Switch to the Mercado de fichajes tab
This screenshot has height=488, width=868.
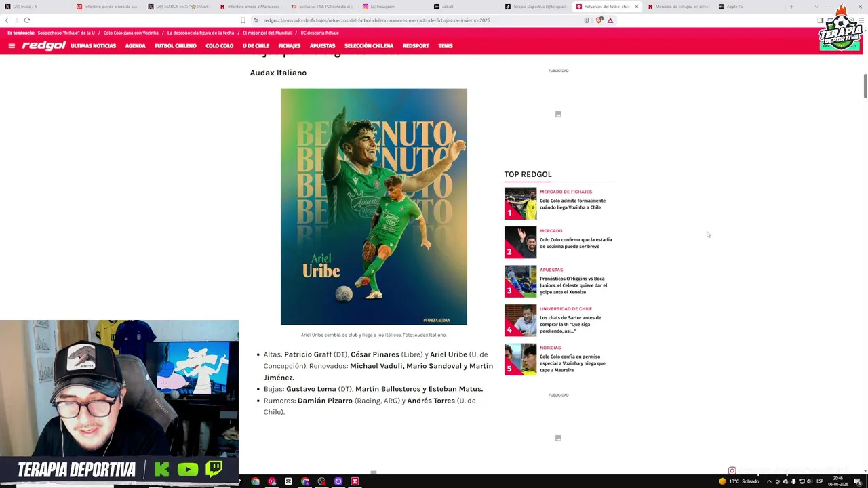pos(678,7)
